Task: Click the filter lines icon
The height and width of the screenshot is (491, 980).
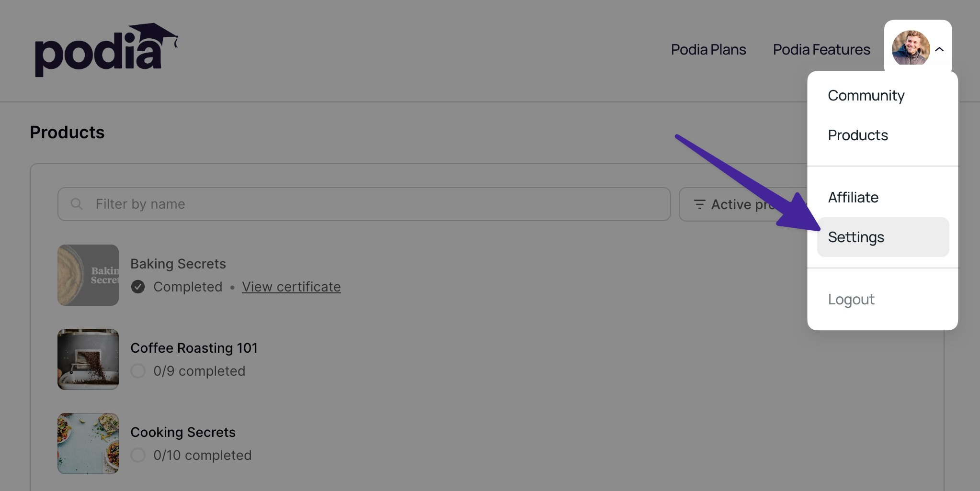Action: (x=699, y=204)
